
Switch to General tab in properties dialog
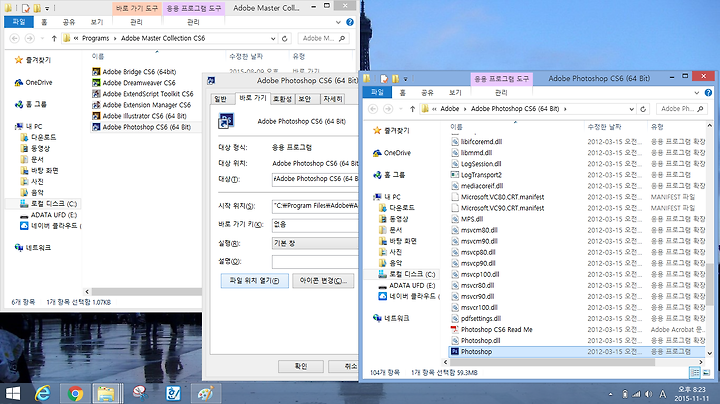point(220,99)
